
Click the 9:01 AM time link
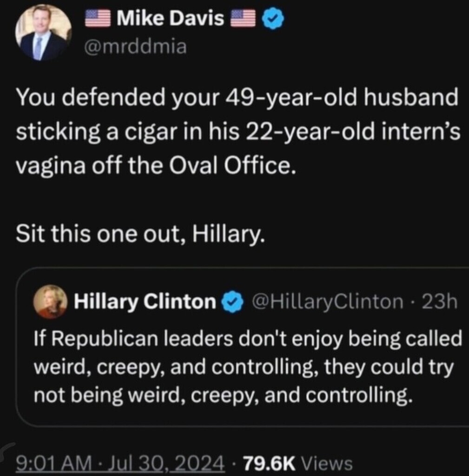tap(51, 463)
